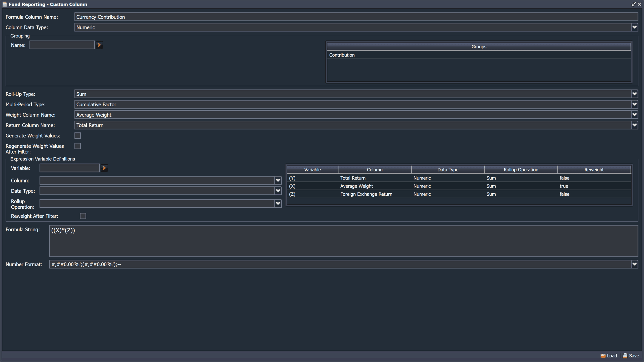Click the orange arrow next to Variable field

click(104, 168)
